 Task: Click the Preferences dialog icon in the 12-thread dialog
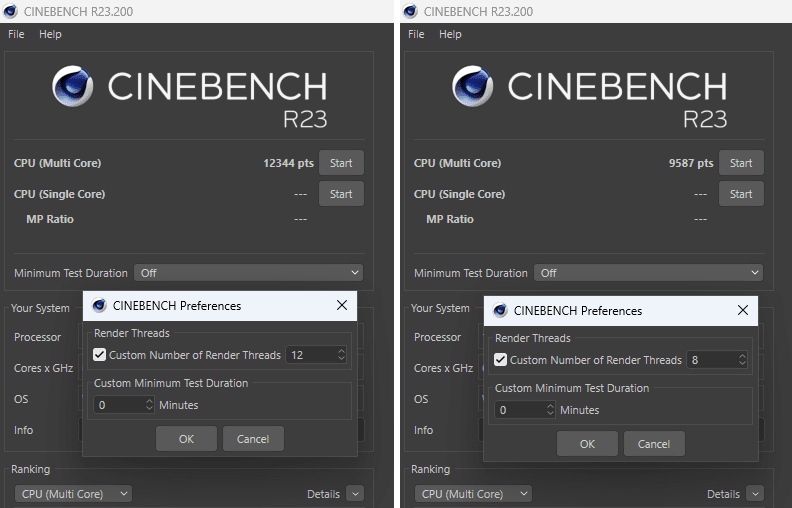99,306
